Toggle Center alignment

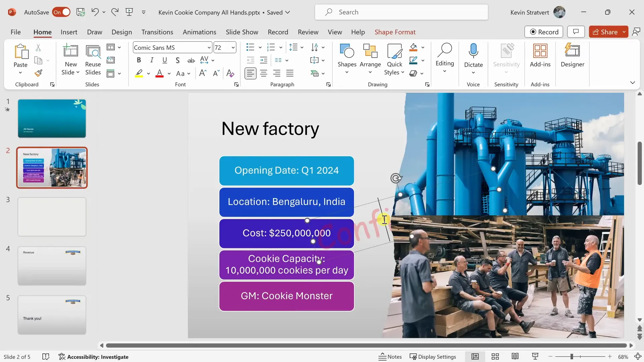(264, 73)
